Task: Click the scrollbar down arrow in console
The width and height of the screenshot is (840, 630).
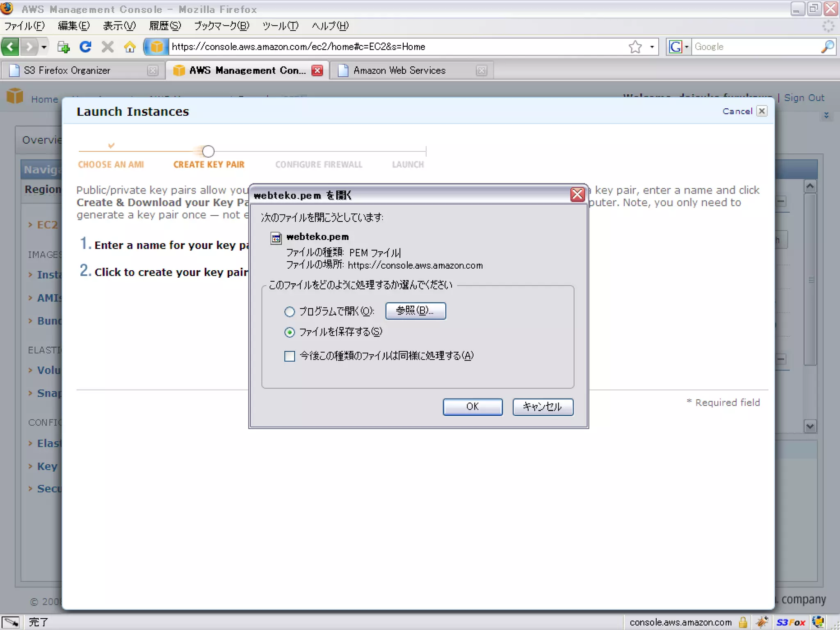Action: click(x=810, y=426)
